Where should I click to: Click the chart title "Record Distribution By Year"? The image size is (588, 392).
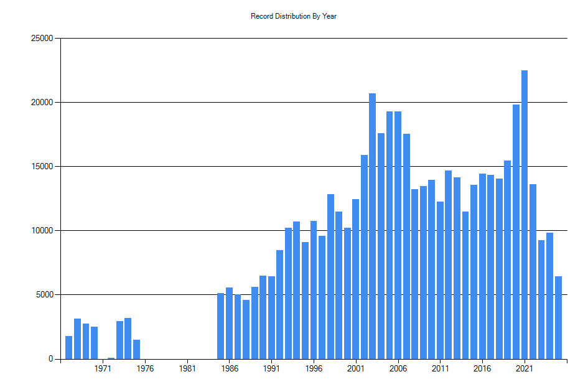point(294,16)
